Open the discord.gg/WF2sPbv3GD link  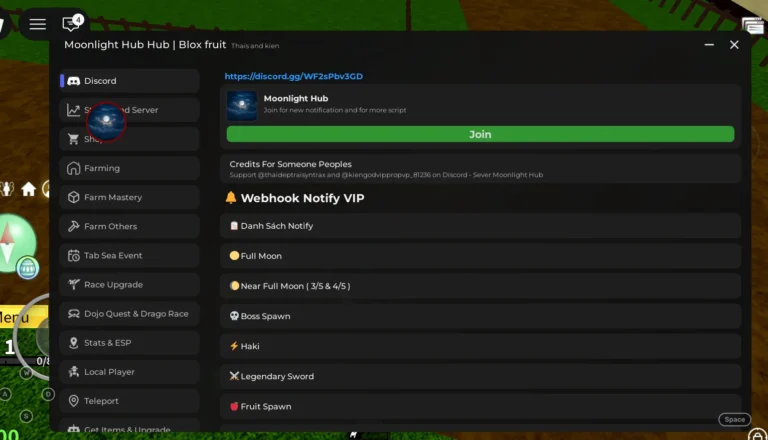(x=293, y=76)
